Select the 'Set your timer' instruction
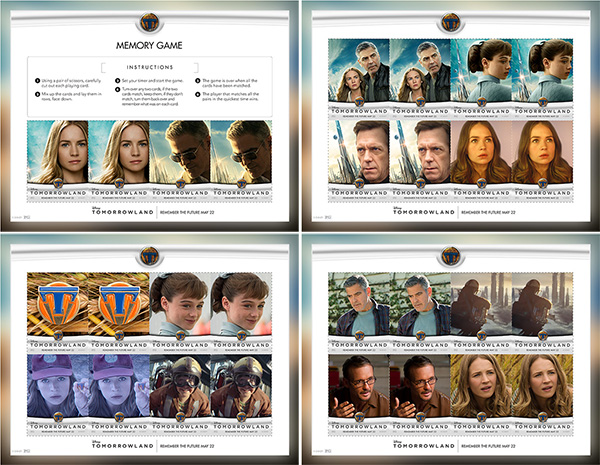Screen dimensions: 600x465 click(x=153, y=81)
